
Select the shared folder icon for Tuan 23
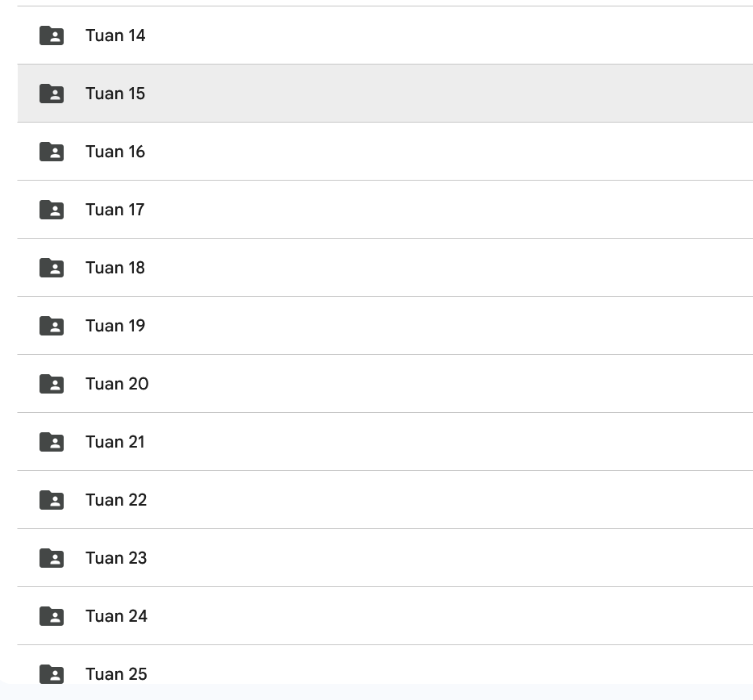click(x=52, y=558)
